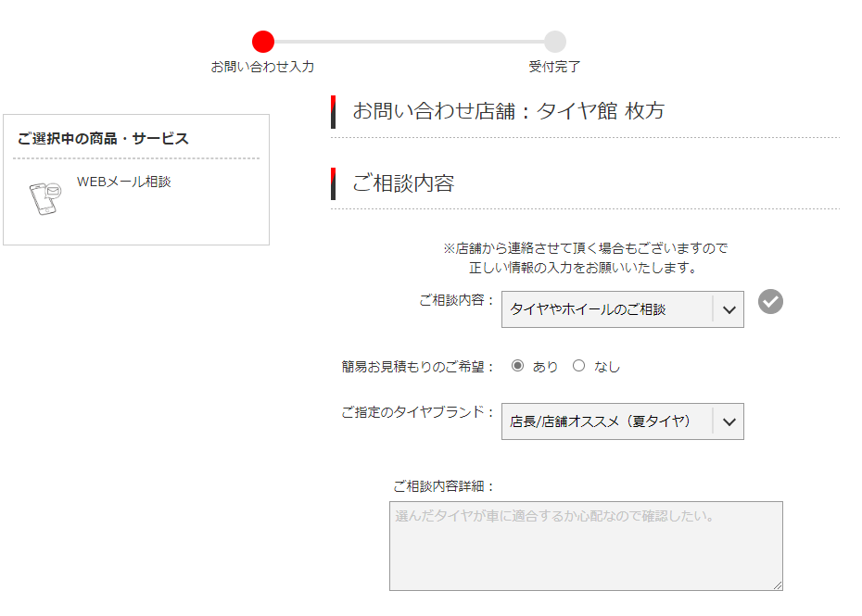Image resolution: width=862 pixels, height=616 pixels.
Task: Expand the ご指定のタイヤブランド dropdown arrow
Action: [729, 421]
